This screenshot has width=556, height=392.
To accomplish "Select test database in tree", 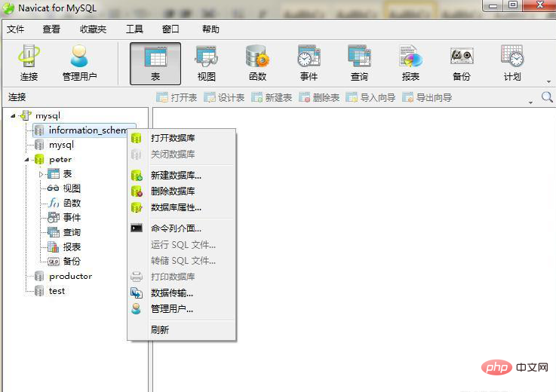I will click(50, 291).
